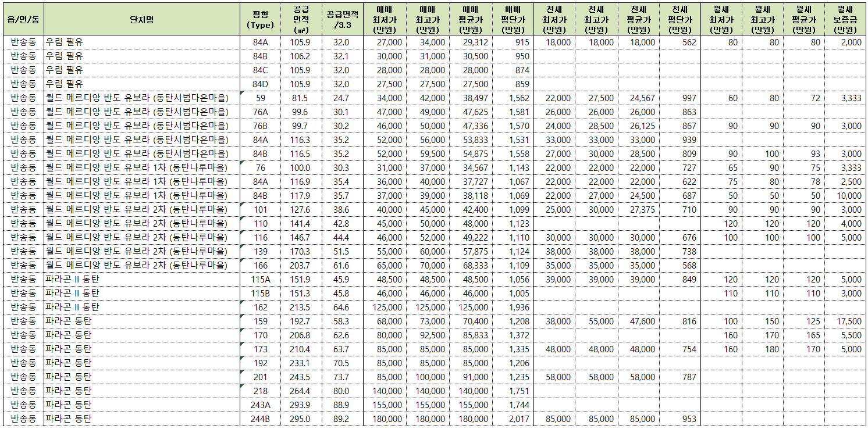Select the cell showing 26,125

click(x=638, y=126)
